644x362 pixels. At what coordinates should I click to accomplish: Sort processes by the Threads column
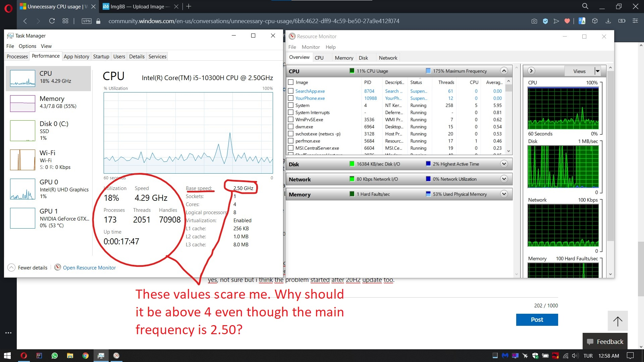click(x=446, y=82)
